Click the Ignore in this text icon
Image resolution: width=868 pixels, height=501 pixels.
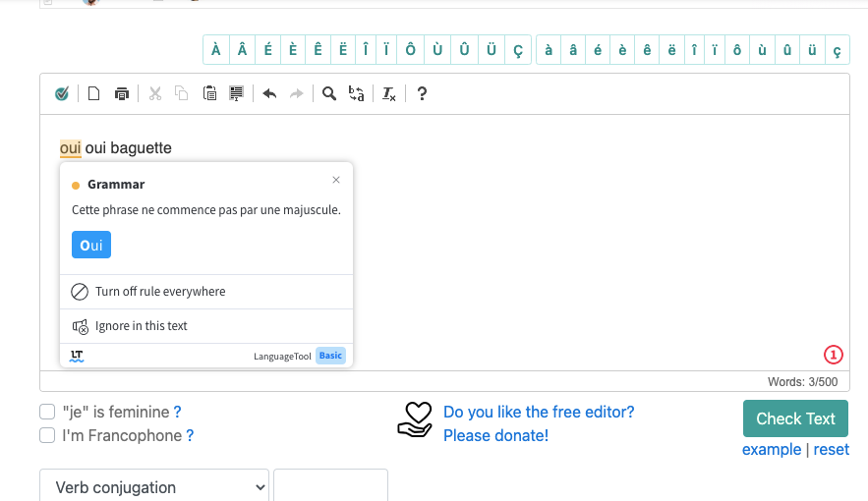click(81, 326)
